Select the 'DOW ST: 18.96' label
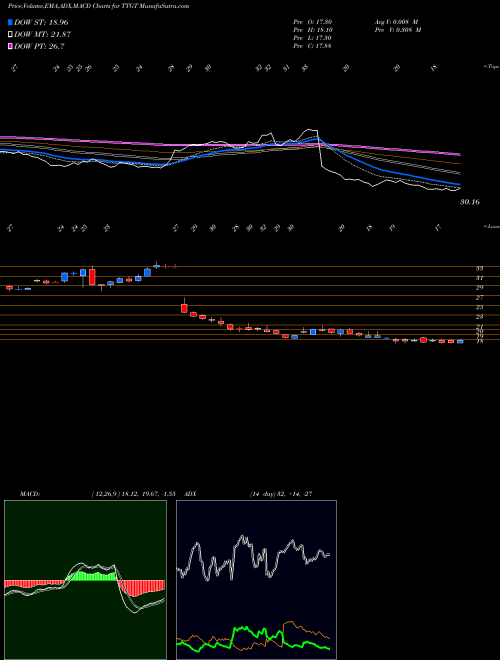500x660 pixels. [41, 22]
